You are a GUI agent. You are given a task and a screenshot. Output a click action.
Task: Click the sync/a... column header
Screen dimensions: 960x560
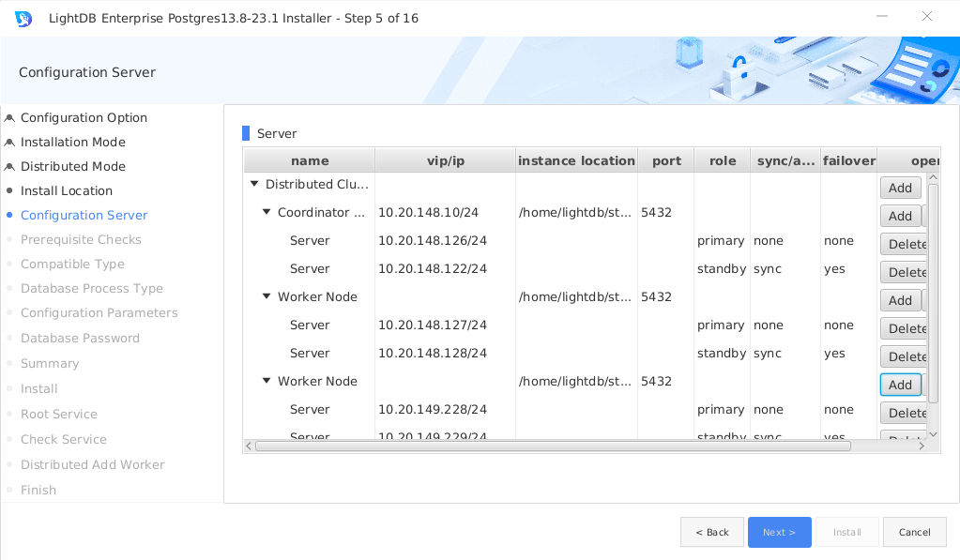coord(785,160)
